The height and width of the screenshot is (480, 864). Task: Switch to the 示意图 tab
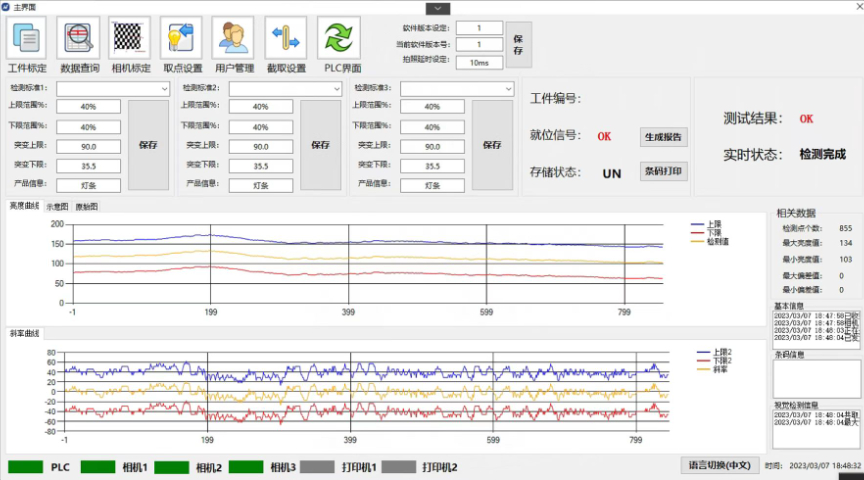click(57, 207)
